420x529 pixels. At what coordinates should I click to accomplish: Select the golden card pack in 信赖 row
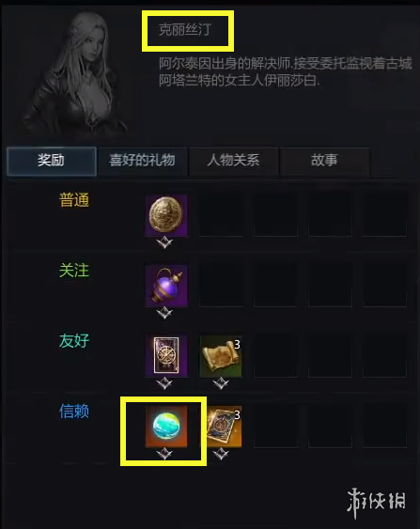tap(225, 427)
